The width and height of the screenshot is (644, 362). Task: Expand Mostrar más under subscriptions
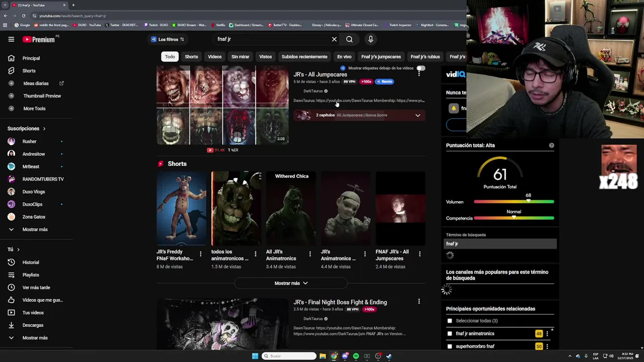tap(34, 229)
